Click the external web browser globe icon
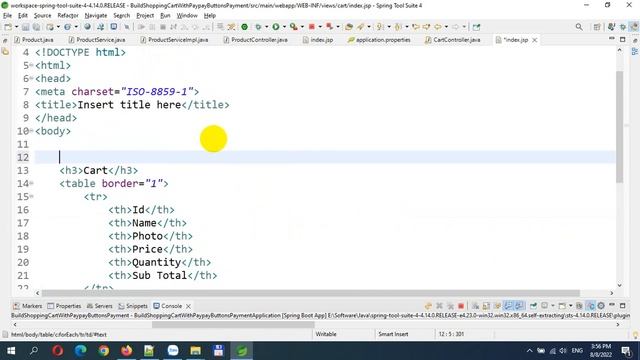 (87, 27)
